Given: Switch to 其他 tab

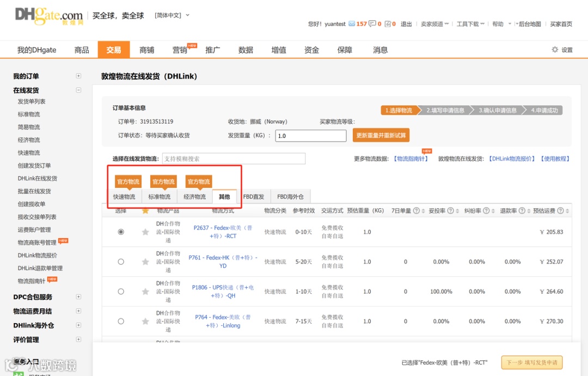Looking at the screenshot, I should click(224, 197).
